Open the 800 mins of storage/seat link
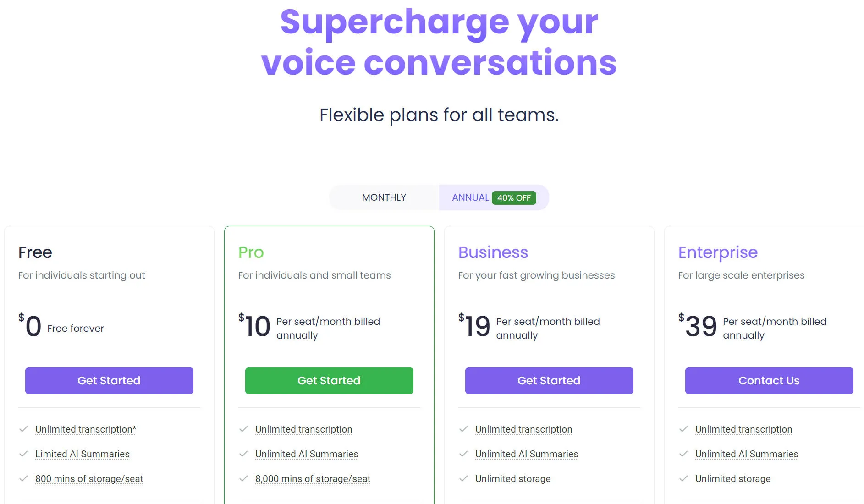The height and width of the screenshot is (504, 864). [x=89, y=478]
